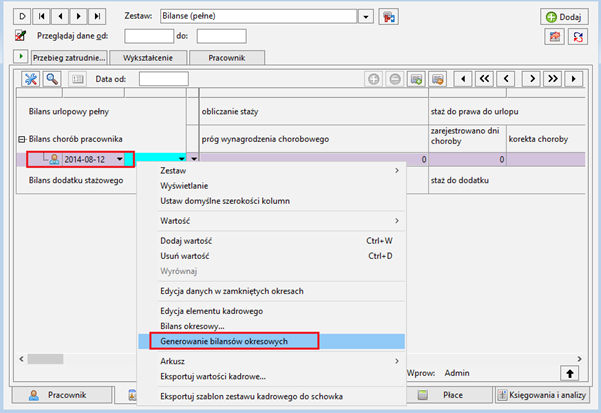Go to the last record in the top navigation
Image resolution: width=601 pixels, height=413 pixels.
[97, 16]
